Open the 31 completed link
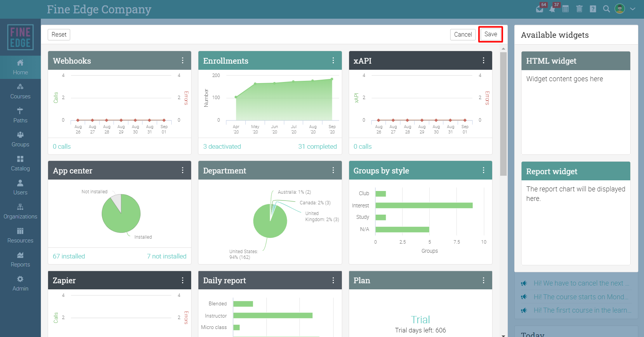 point(317,146)
